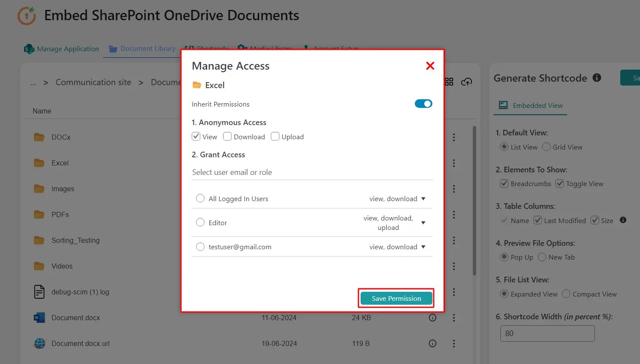
Task: Click the plugin logo icon
Action: pos(27,16)
